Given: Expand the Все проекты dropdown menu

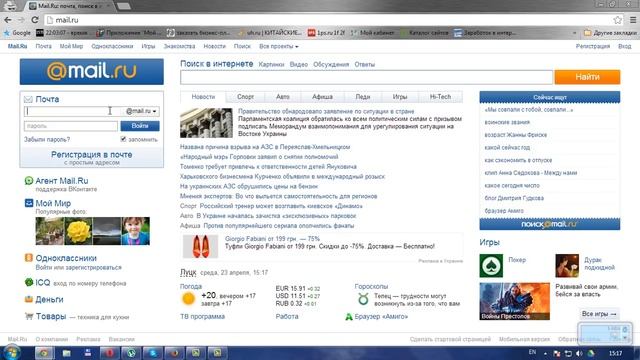Looking at the screenshot, I should [279, 46].
